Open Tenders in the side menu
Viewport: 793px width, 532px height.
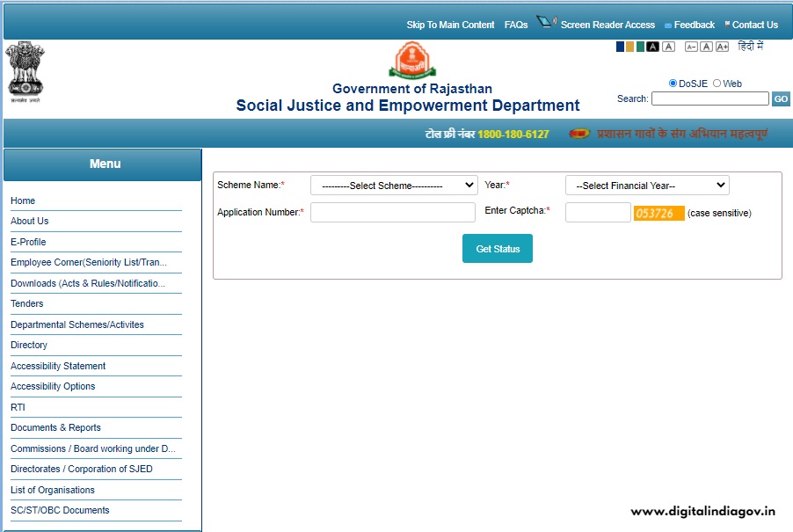[x=27, y=303]
